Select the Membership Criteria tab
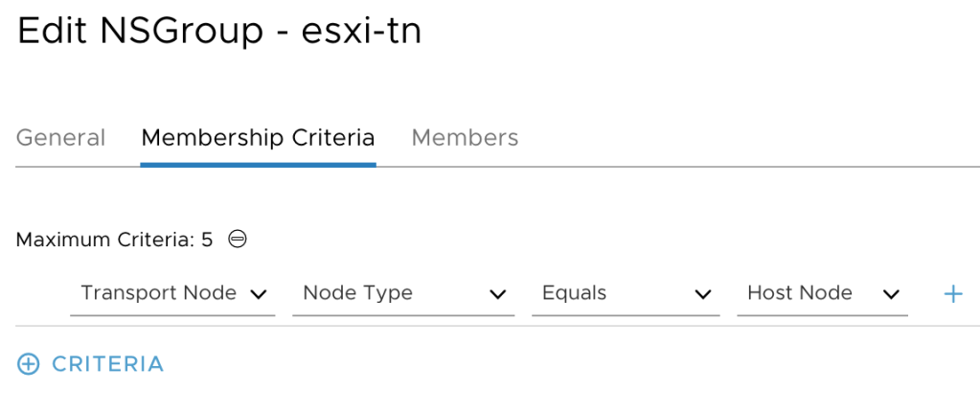 258,138
